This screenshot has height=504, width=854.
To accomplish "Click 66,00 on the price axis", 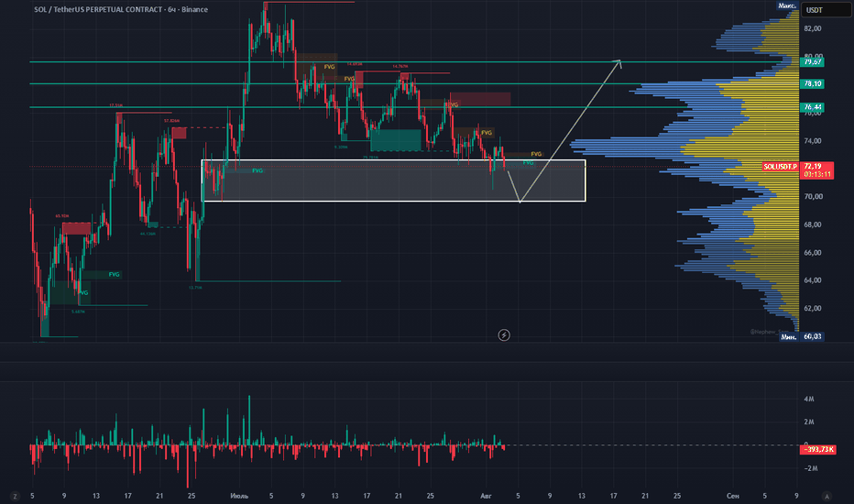I will 813,252.
